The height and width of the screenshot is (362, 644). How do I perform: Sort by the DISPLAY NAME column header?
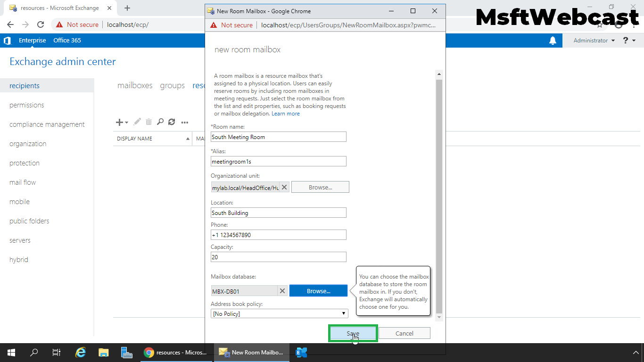(135, 138)
